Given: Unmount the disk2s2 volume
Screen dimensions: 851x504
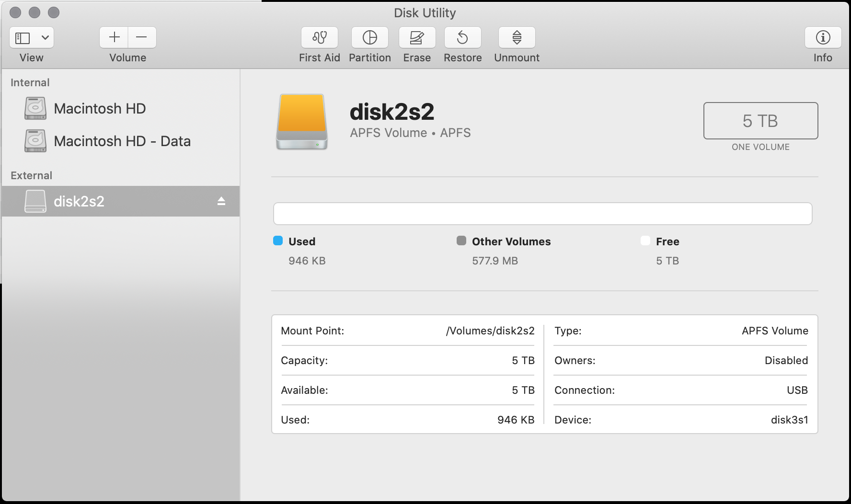Looking at the screenshot, I should [x=517, y=37].
